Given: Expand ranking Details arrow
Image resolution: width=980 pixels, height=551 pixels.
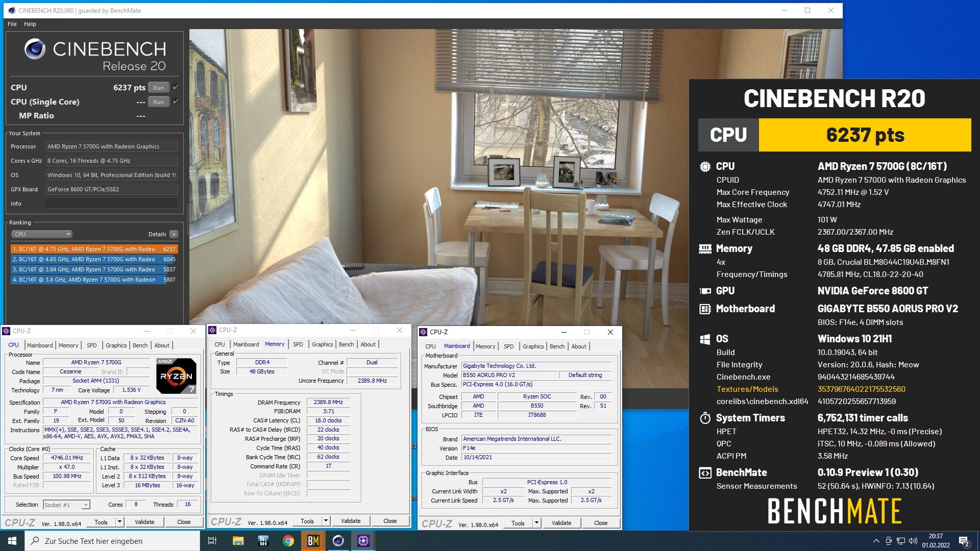Looking at the screenshot, I should pos(174,234).
